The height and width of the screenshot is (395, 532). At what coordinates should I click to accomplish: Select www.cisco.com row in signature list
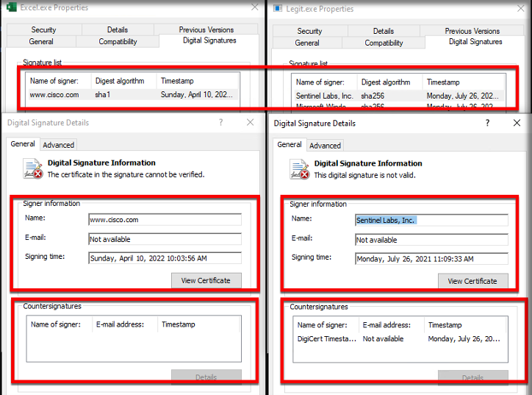tap(132, 94)
